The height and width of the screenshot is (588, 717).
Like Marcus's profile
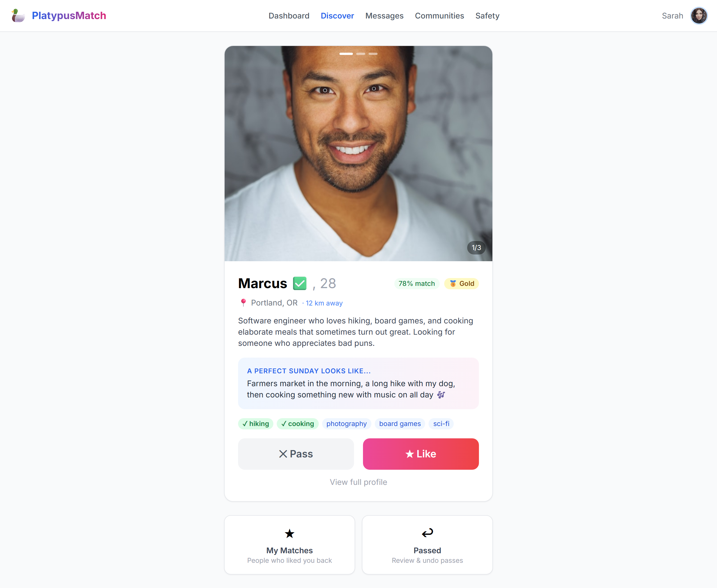pyautogui.click(x=421, y=454)
